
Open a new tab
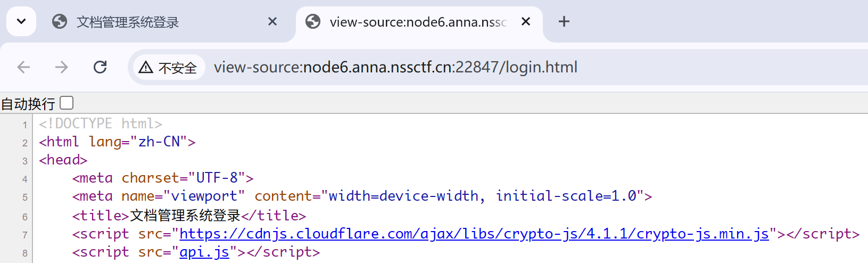[x=564, y=21]
